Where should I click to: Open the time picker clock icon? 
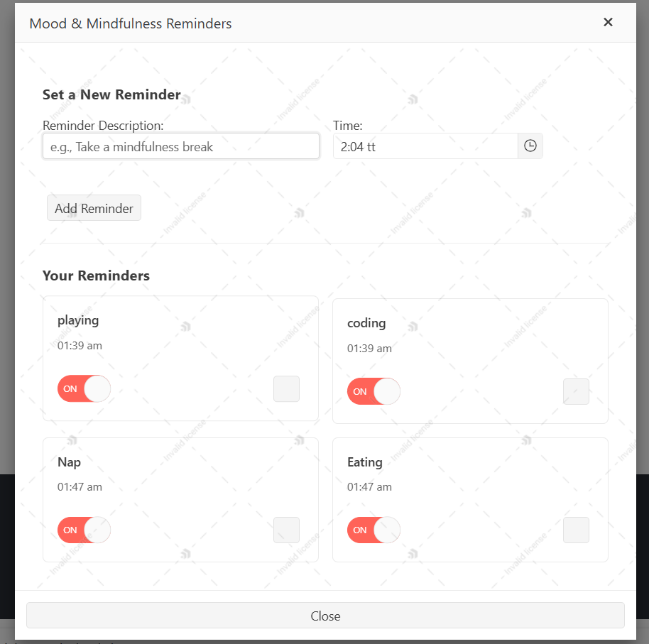coord(530,146)
